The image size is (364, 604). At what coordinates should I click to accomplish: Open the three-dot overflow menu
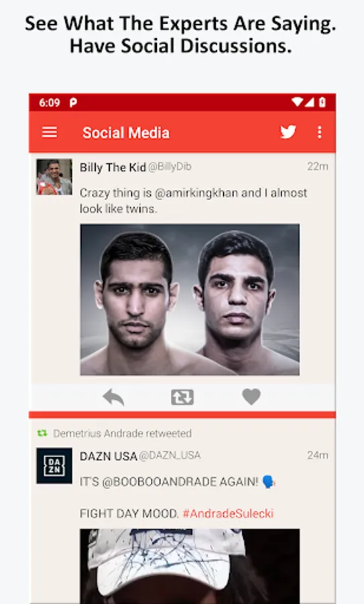pyautogui.click(x=319, y=132)
